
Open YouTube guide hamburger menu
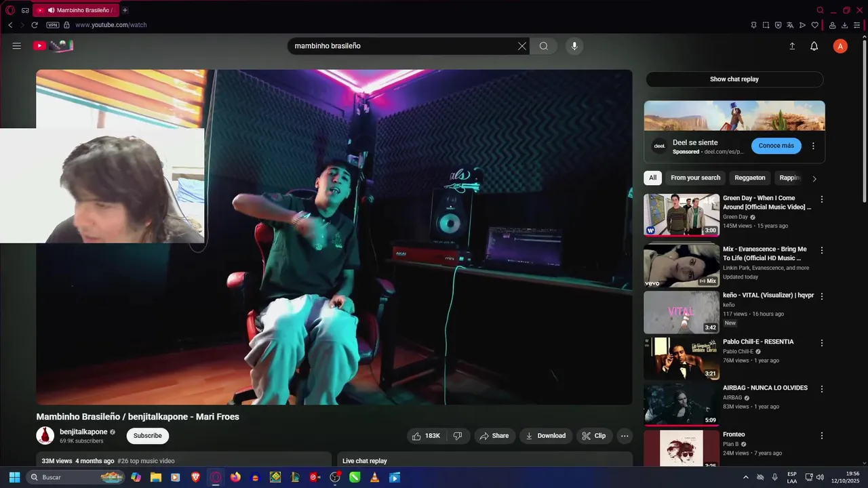point(17,46)
